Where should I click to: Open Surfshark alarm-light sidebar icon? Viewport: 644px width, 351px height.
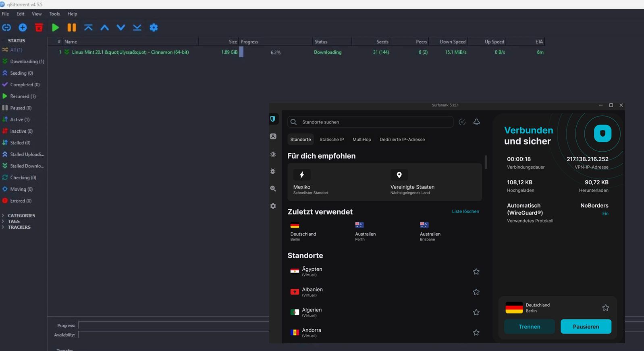pyautogui.click(x=273, y=154)
